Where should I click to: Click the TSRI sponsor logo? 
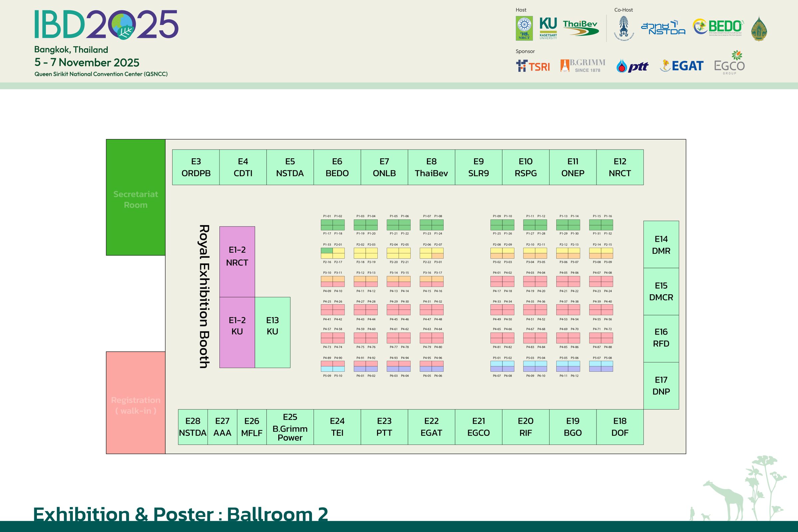coord(533,66)
